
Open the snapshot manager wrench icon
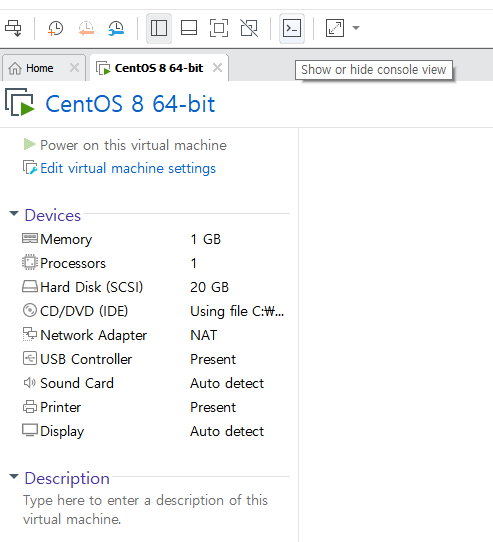(x=116, y=28)
